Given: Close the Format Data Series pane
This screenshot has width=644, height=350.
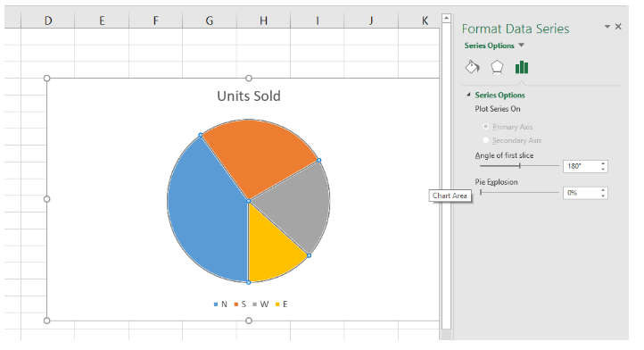Looking at the screenshot, I should click(618, 27).
